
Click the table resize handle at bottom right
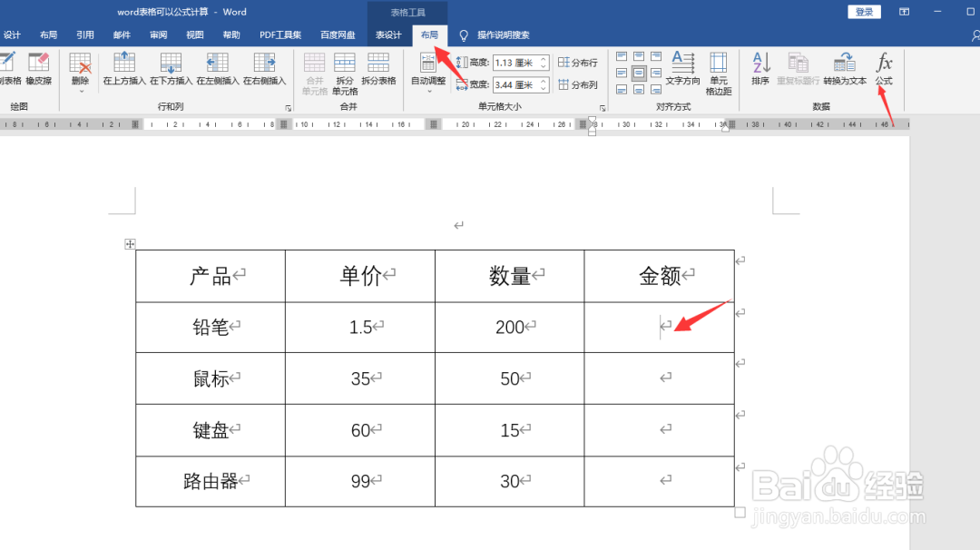(740, 513)
